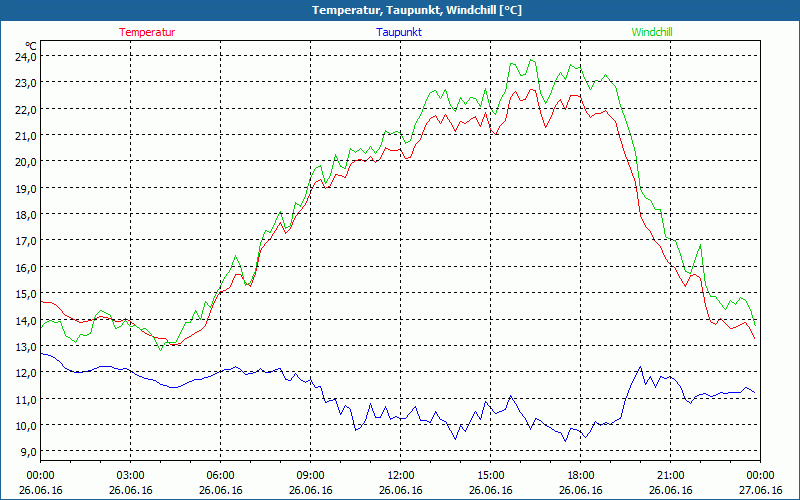Click the 23,0 y-axis value
The width and height of the screenshot is (800, 500).
tap(26, 83)
